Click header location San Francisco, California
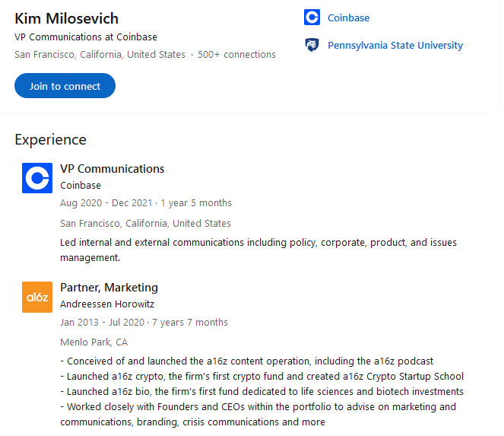504x436 pixels. coord(100,54)
